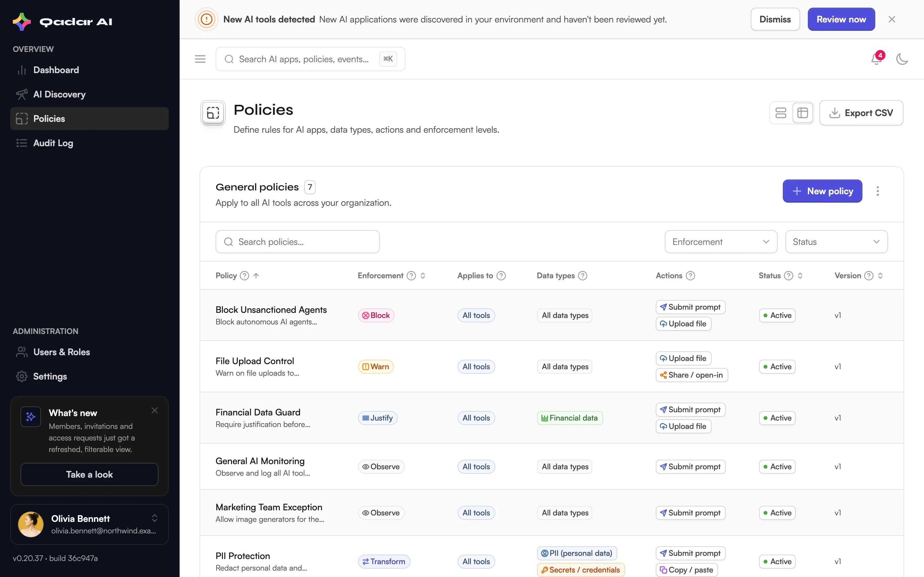This screenshot has height=577, width=924.
Task: Switch to list view layout
Action: point(781,113)
